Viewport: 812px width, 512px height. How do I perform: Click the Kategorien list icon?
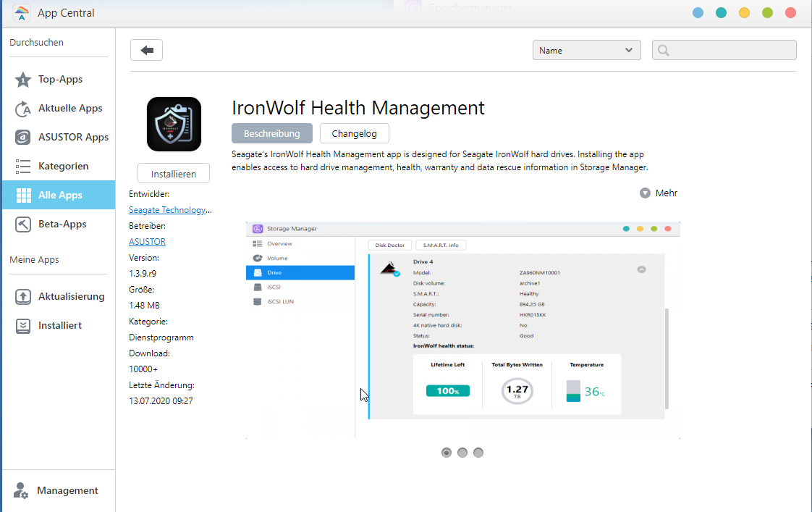pos(22,167)
